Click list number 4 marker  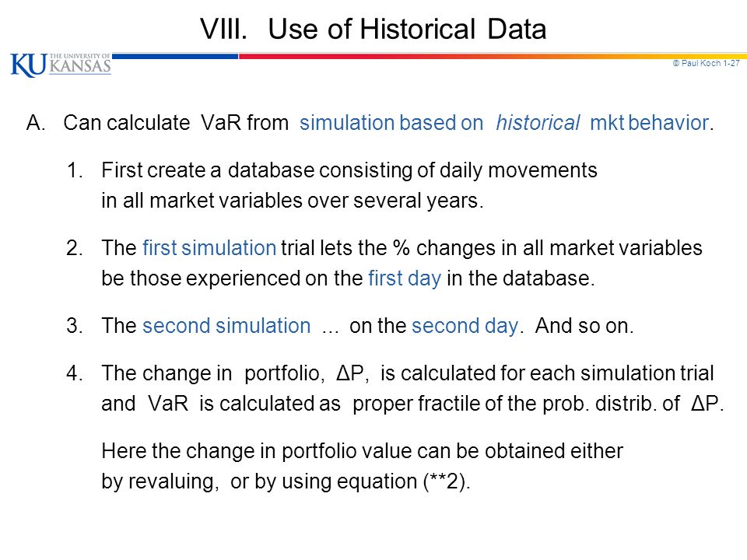75,373
